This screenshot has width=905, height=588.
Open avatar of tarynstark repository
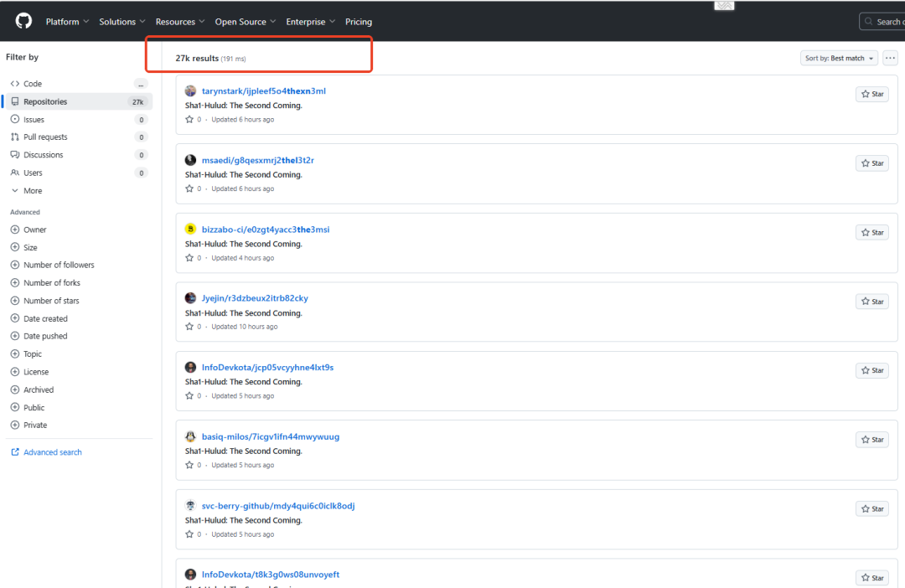pos(190,90)
